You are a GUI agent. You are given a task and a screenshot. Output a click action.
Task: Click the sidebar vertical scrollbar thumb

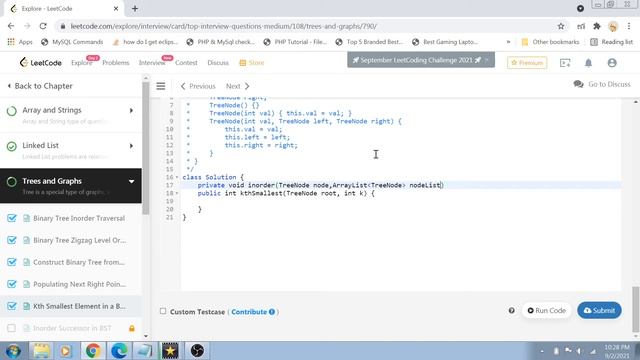tap(146, 148)
